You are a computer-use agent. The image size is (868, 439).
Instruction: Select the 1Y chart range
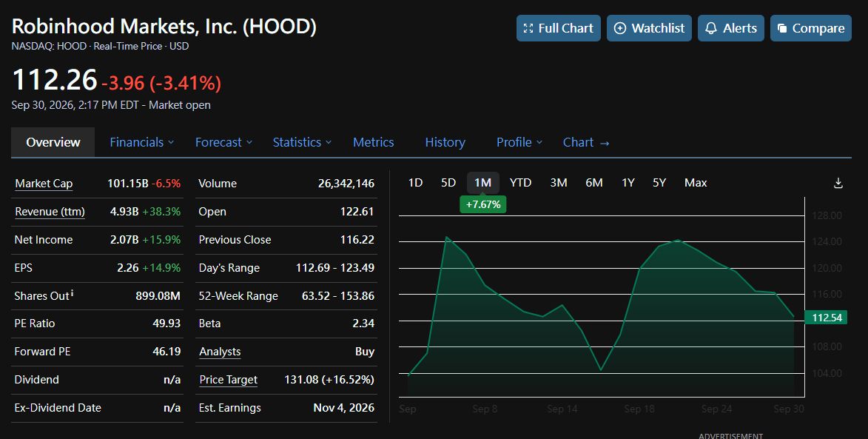pos(628,183)
